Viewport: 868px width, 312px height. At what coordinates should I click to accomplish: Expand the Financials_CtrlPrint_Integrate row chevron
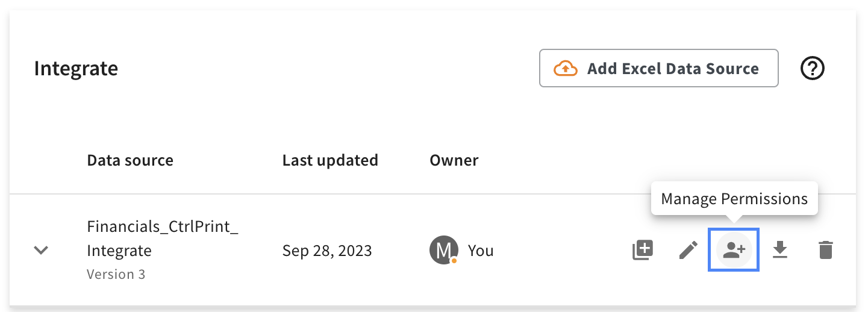pyautogui.click(x=41, y=250)
